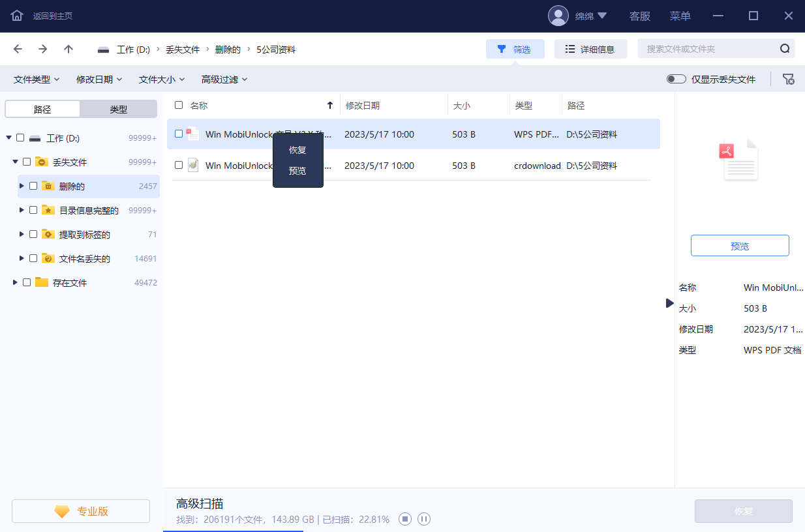Open the user account avatar icon

(x=558, y=16)
